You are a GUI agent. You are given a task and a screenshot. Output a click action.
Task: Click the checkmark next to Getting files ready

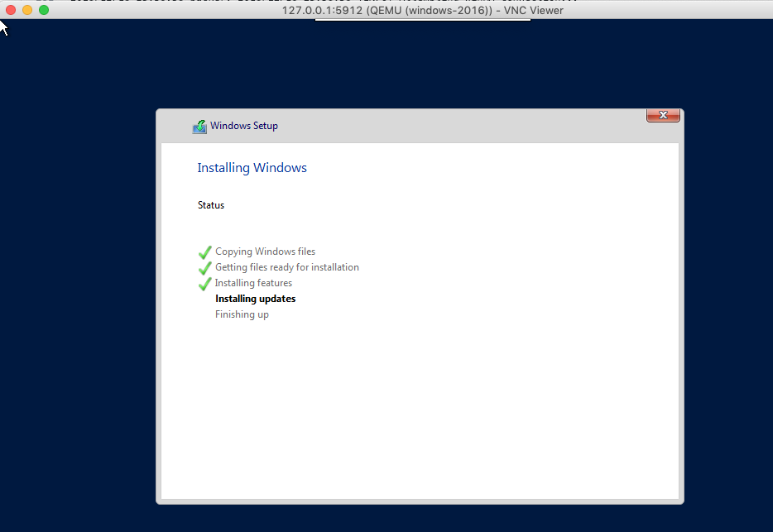[205, 268]
